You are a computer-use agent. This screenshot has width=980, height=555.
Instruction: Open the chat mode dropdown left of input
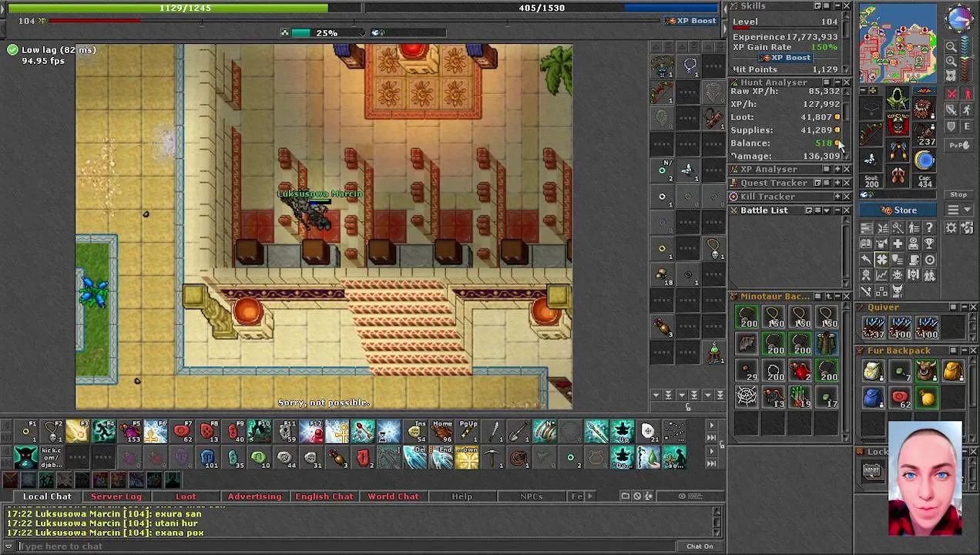click(x=8, y=547)
